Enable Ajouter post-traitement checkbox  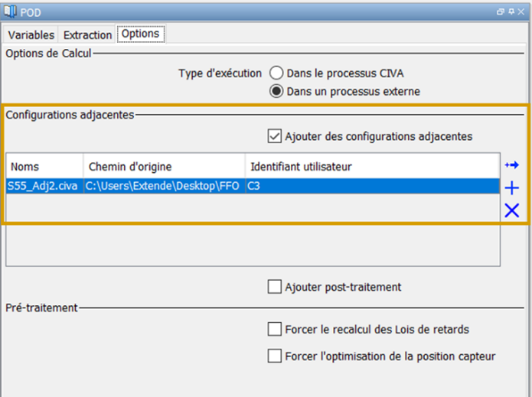(275, 287)
